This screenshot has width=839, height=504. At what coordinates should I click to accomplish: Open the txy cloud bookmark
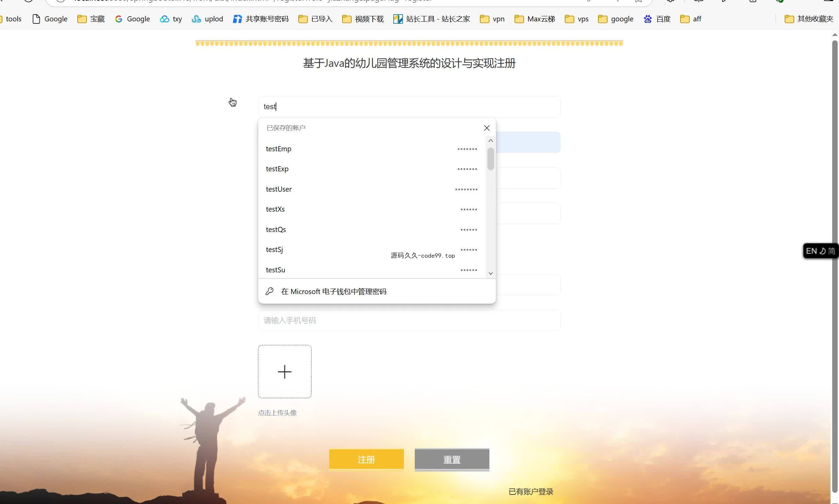click(x=171, y=19)
